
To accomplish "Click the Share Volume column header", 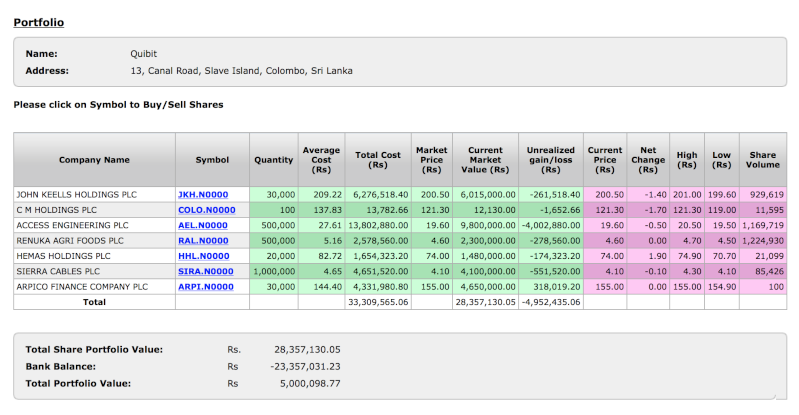I will pyautogui.click(x=762, y=160).
